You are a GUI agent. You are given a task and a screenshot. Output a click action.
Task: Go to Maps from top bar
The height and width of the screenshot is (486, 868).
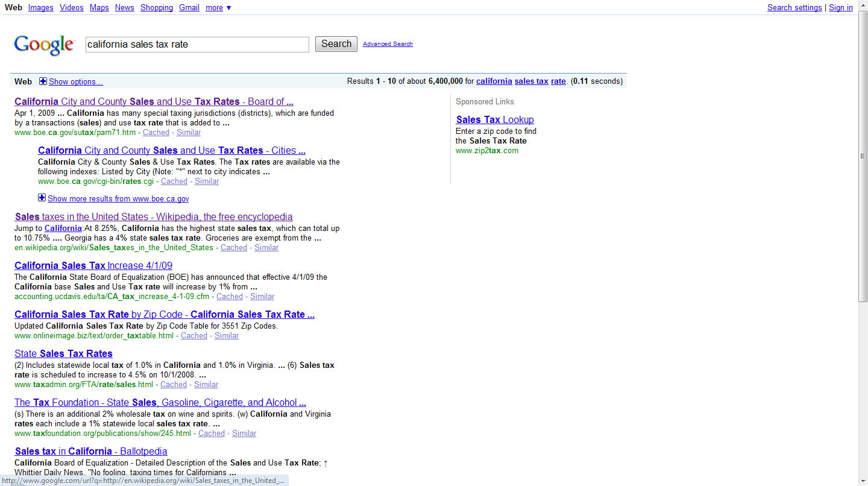click(x=99, y=8)
